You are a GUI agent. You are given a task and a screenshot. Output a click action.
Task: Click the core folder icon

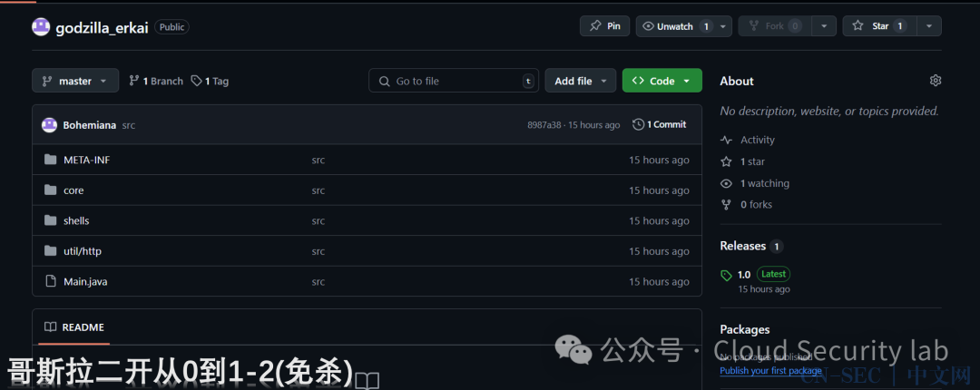click(x=51, y=190)
